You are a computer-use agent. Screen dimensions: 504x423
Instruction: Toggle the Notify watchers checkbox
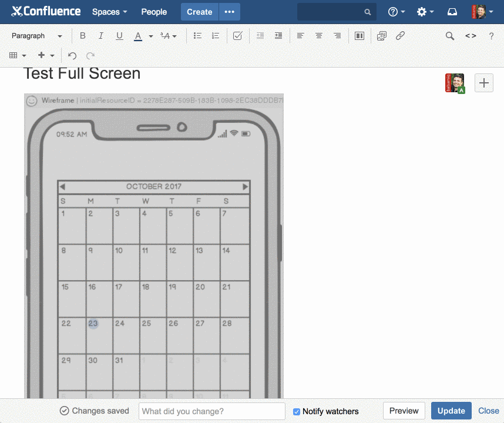297,411
